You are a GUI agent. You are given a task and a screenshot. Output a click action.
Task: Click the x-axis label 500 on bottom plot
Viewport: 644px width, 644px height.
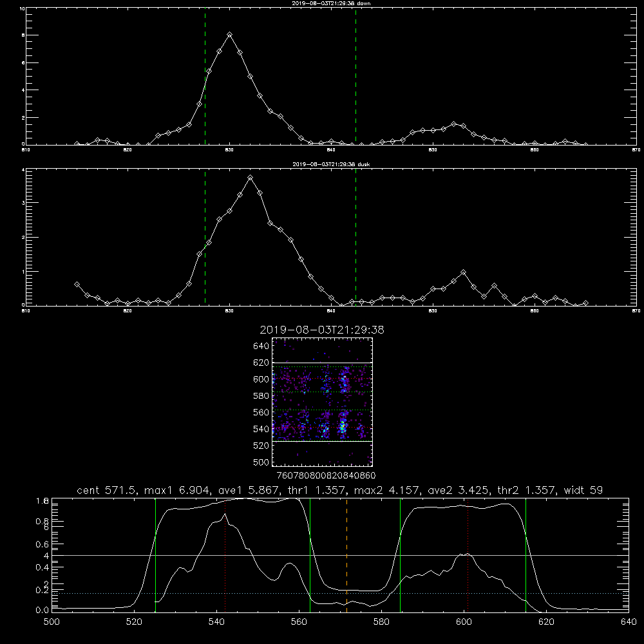[52, 621]
